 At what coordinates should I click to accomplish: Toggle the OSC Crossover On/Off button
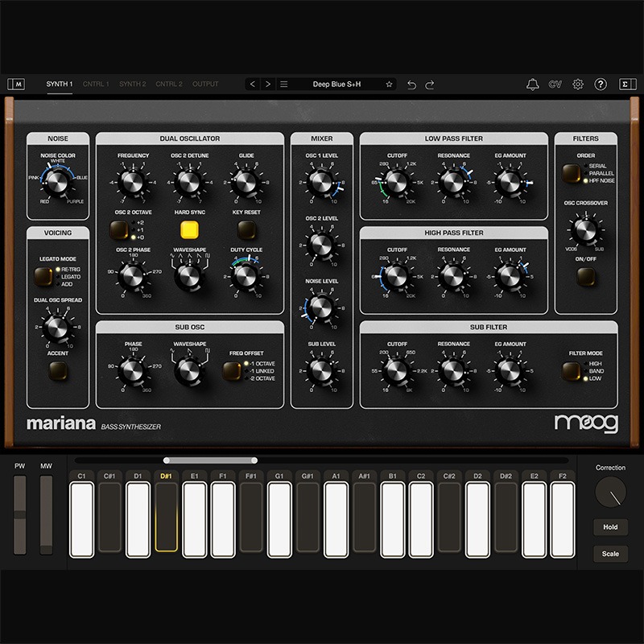point(586,277)
